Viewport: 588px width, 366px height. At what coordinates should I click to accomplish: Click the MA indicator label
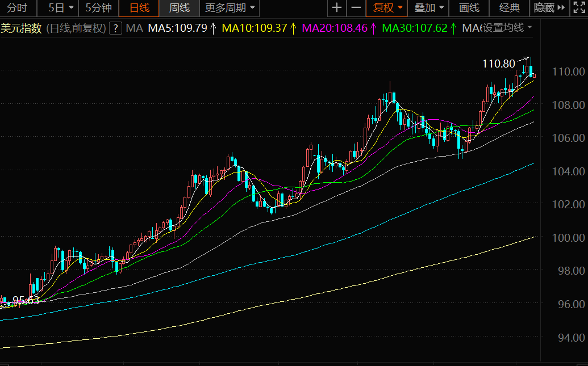(x=134, y=28)
